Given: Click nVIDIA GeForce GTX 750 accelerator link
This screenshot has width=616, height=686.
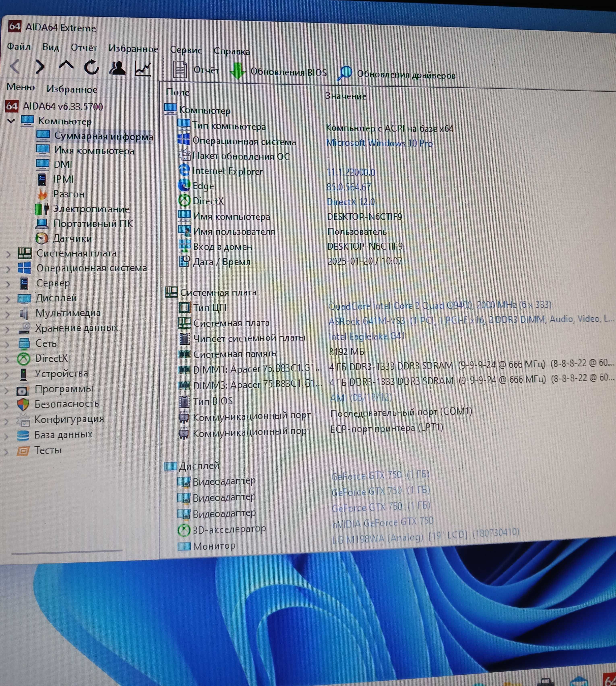Looking at the screenshot, I should [x=382, y=522].
